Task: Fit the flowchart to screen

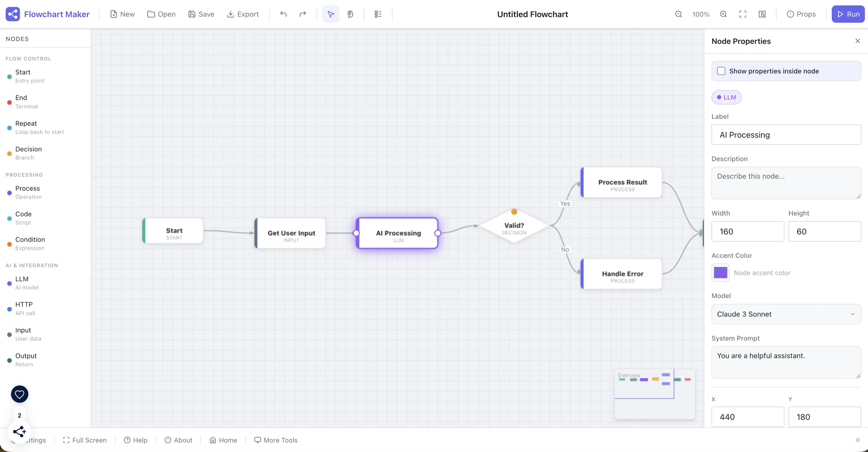Action: [x=743, y=14]
